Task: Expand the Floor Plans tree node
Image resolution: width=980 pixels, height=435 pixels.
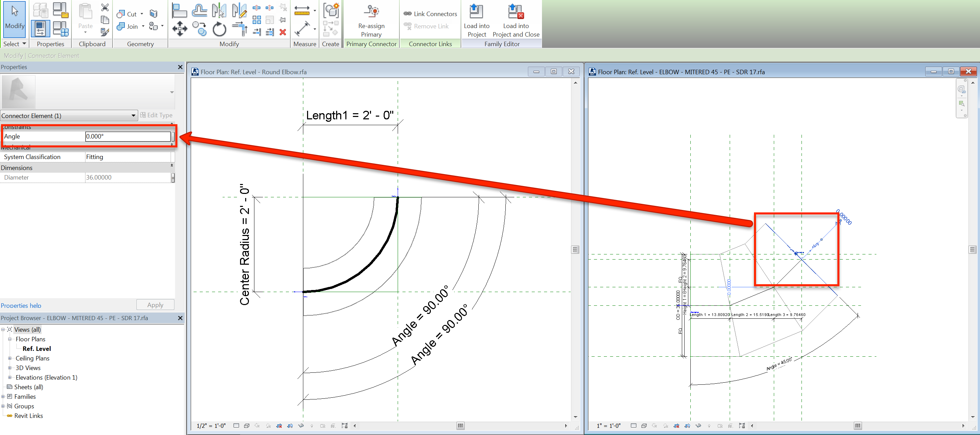Action: pyautogui.click(x=10, y=339)
